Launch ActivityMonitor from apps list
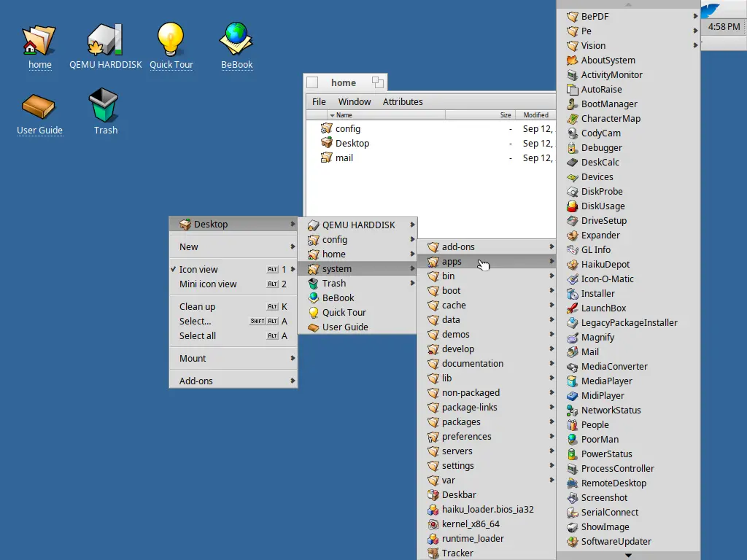The width and height of the screenshot is (747, 560). [x=628, y=75]
